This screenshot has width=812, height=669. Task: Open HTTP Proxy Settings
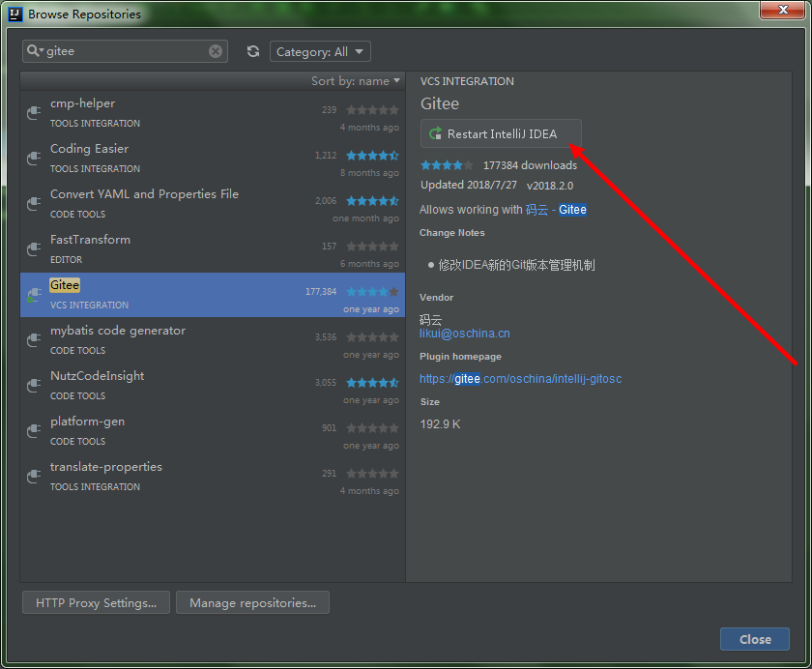(96, 602)
